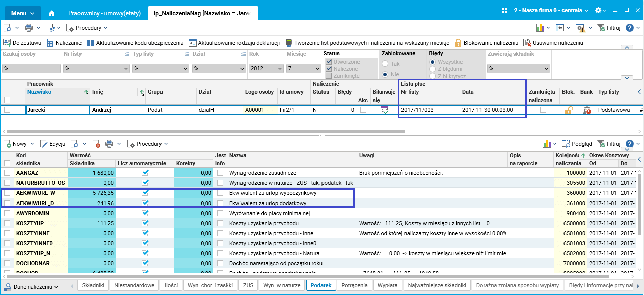This screenshot has width=644, height=295.
Task: Click the Blokowanie naliczenia padlock icon
Action: coord(458,43)
